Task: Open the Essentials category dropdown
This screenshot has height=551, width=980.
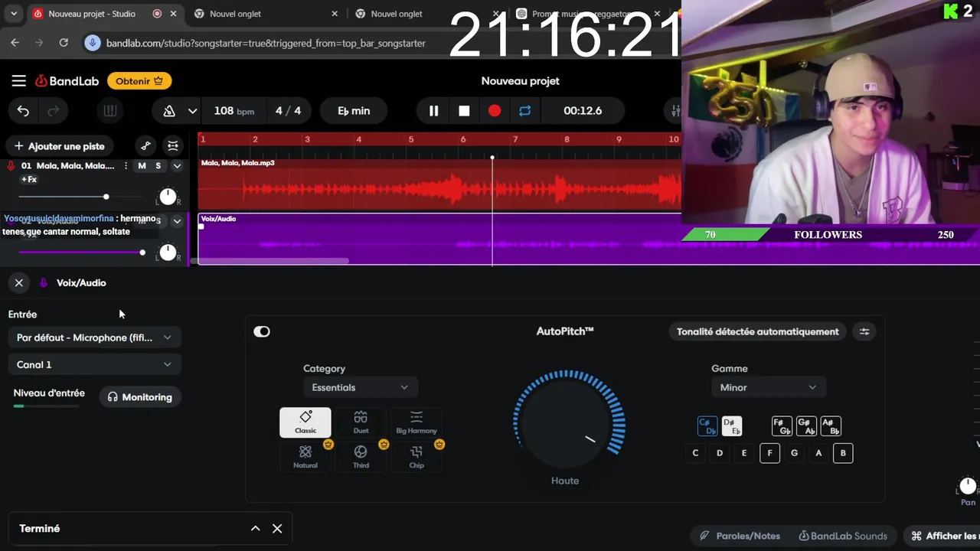Action: [360, 387]
